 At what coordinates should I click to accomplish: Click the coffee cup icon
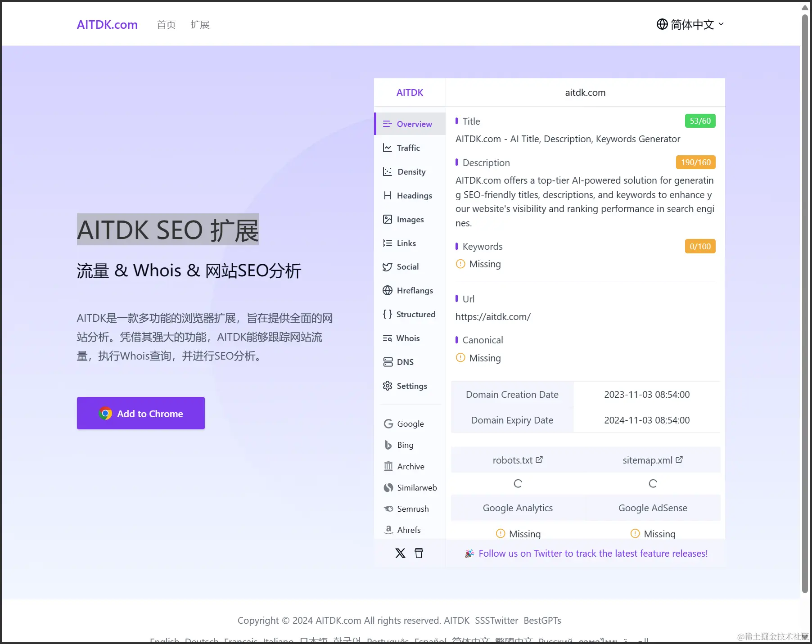[x=419, y=553]
